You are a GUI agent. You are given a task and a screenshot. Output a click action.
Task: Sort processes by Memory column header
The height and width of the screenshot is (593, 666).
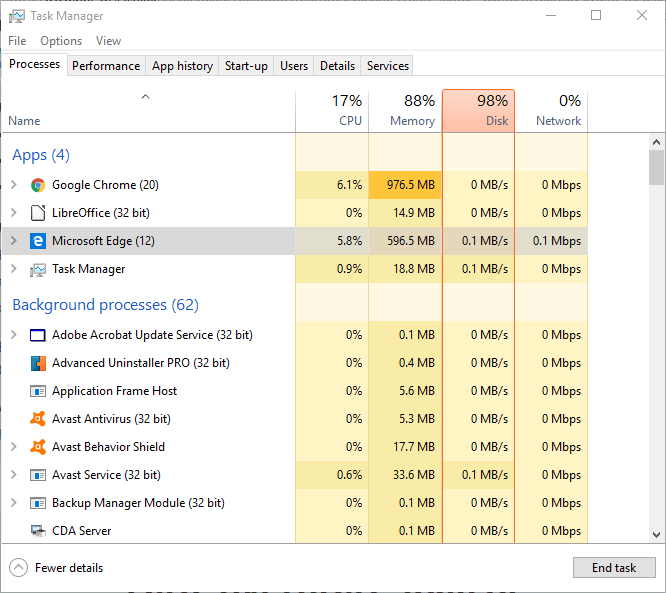click(x=405, y=111)
